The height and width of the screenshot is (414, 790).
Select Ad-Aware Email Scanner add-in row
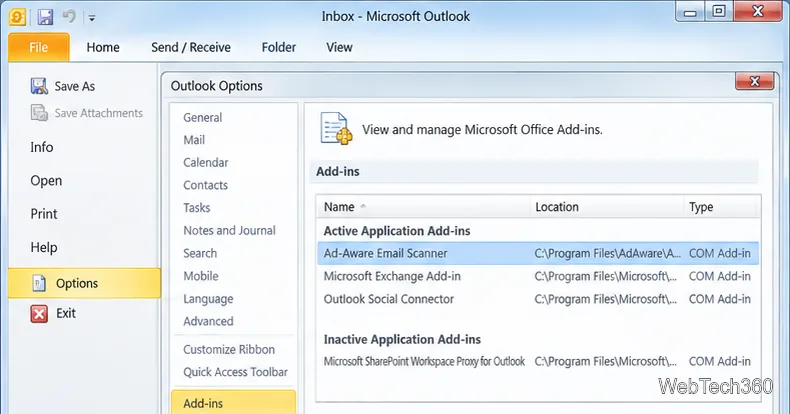[538, 253]
